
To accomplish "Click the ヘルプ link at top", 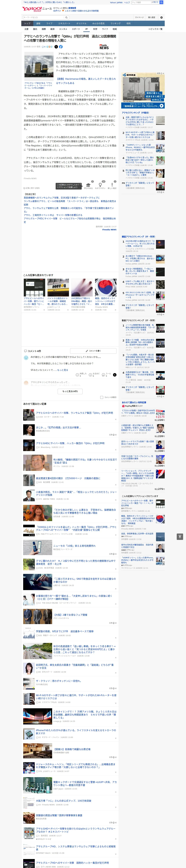I will (127, 2).
